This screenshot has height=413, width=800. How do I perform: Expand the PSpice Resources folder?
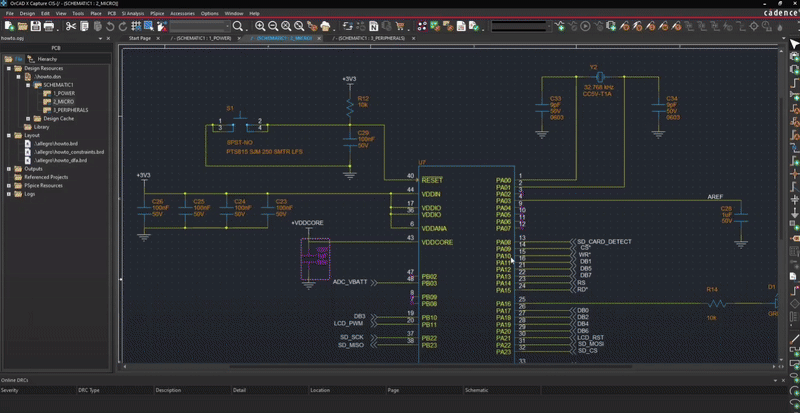(x=9, y=186)
